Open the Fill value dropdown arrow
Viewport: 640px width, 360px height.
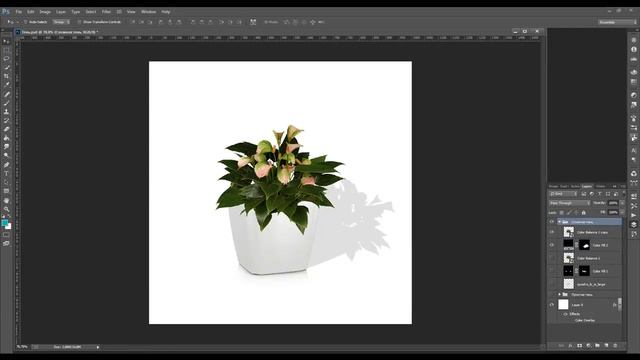tap(622, 213)
